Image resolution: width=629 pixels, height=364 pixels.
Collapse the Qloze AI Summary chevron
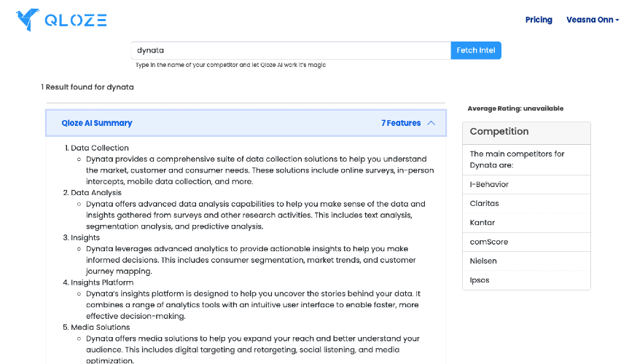coord(431,123)
